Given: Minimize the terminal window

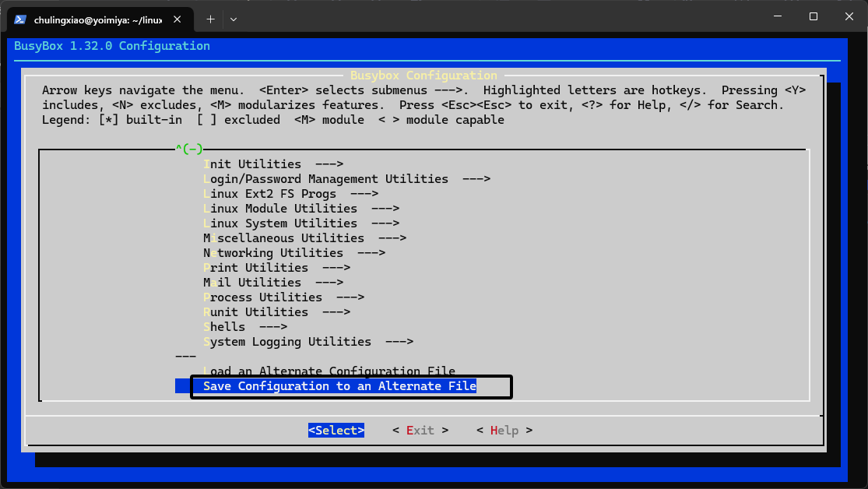Looking at the screenshot, I should pos(778,16).
